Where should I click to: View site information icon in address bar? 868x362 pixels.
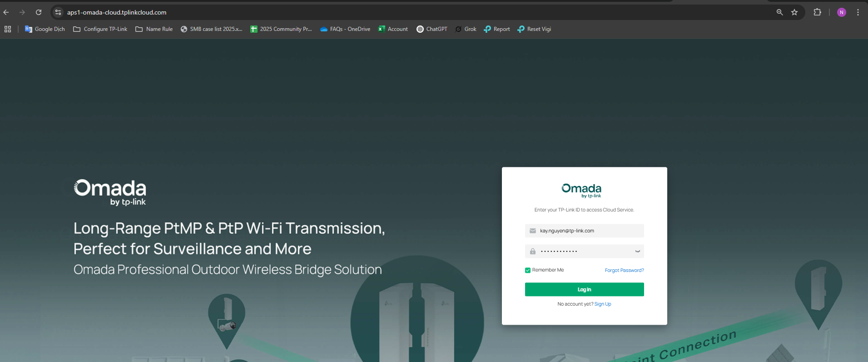58,12
